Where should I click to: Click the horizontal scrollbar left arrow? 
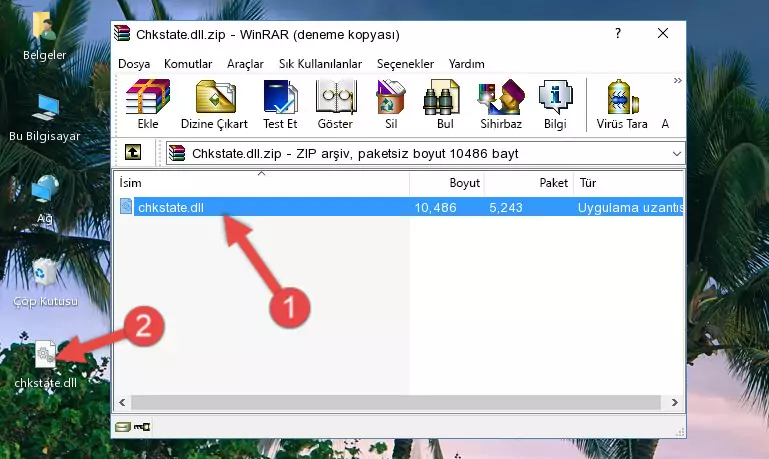(122, 402)
